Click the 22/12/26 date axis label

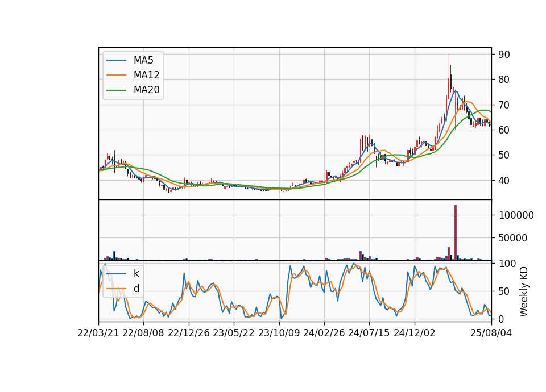(x=189, y=333)
